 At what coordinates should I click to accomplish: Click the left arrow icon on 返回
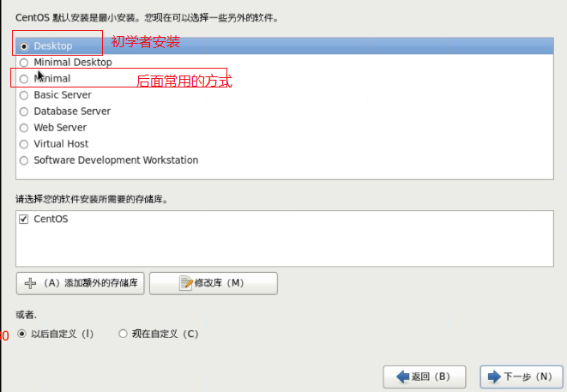pos(403,377)
